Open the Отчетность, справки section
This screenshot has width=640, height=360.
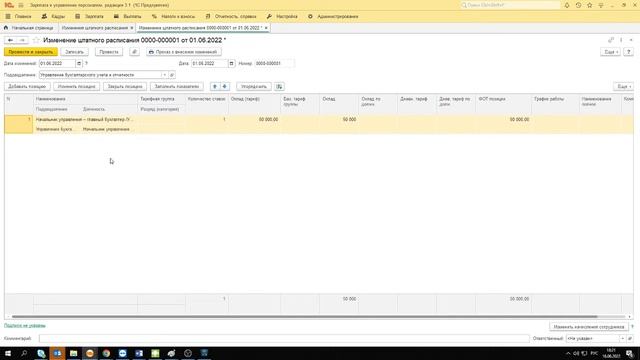tap(231, 16)
